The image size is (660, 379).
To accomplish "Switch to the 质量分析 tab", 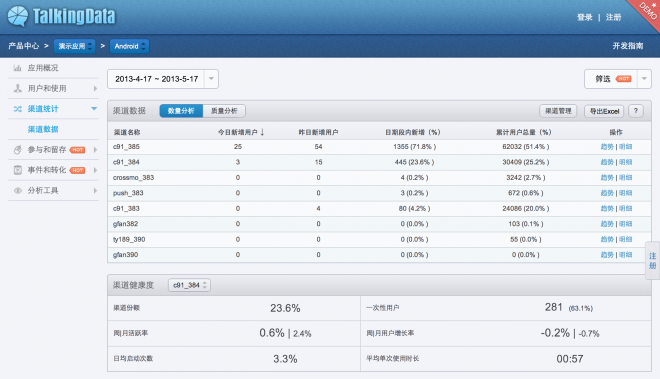I will 224,111.
